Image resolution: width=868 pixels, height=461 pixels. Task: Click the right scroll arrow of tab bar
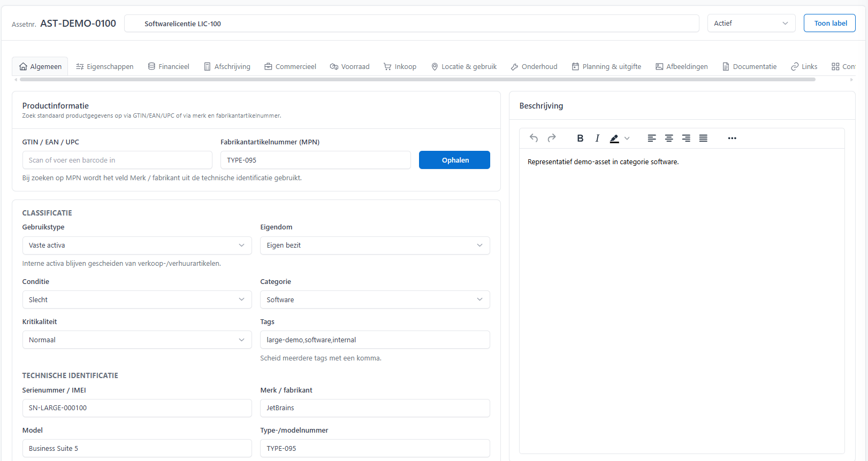(x=851, y=79)
